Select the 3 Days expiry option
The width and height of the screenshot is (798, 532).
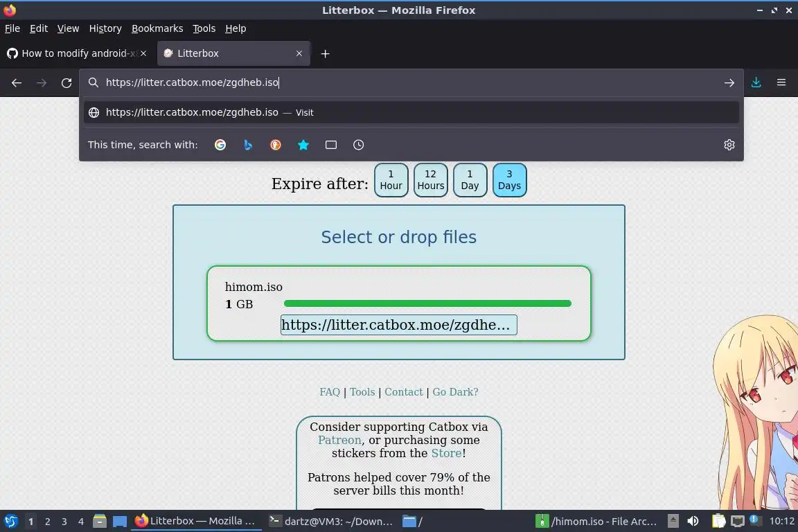tap(509, 180)
